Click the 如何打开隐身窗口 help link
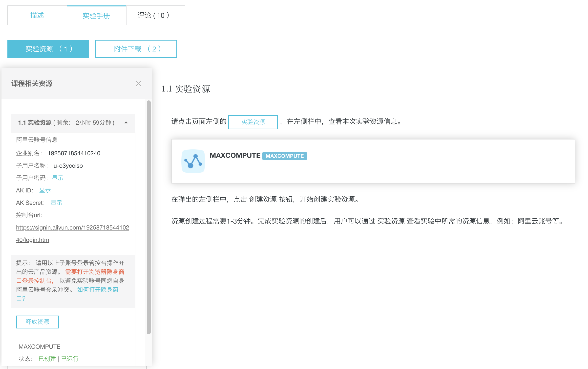The image size is (588, 369). click(97, 290)
